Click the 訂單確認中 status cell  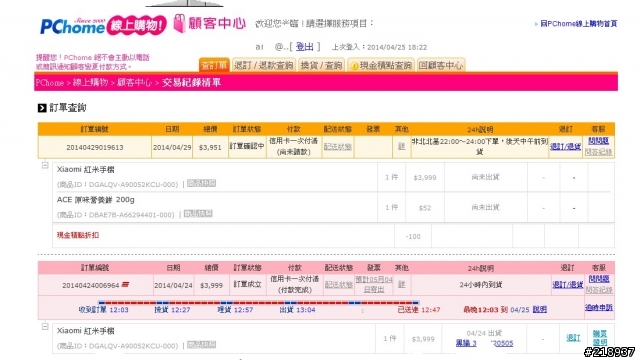247,146
